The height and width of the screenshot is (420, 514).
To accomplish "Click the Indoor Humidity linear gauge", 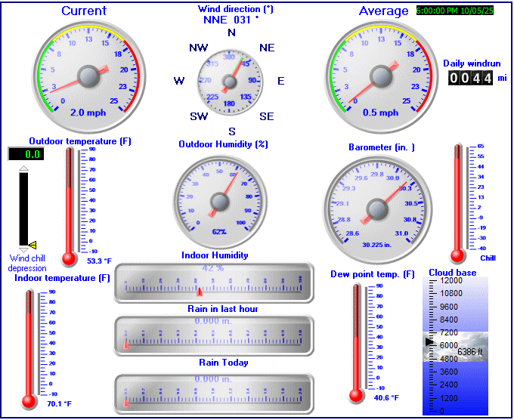I will [x=213, y=283].
